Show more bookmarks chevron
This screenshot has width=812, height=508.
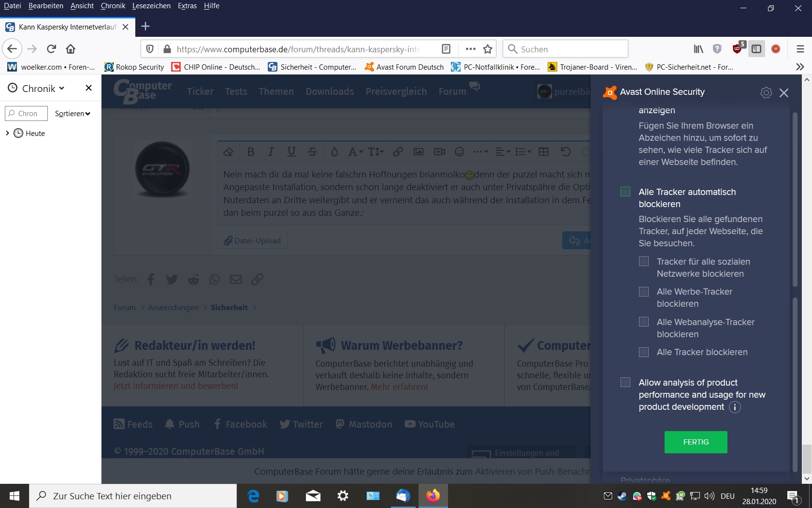(800, 67)
